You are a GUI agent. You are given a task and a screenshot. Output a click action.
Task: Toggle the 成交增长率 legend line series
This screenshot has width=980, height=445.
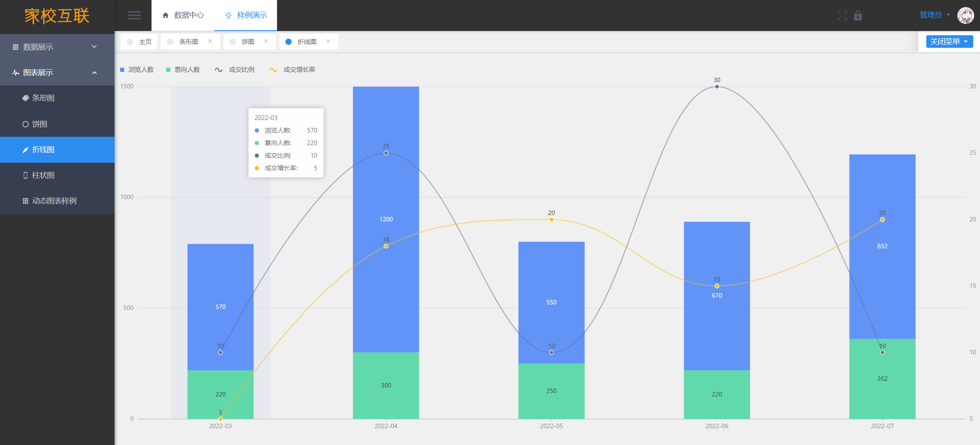[x=292, y=70]
